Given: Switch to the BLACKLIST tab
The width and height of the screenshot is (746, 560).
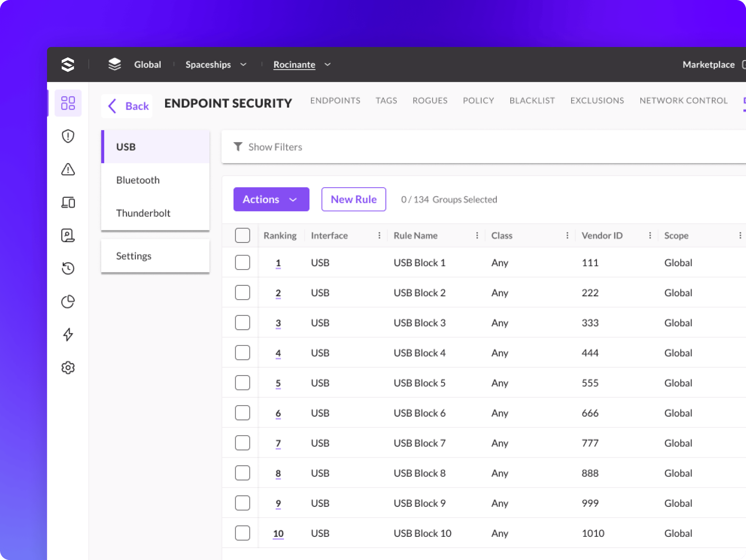Looking at the screenshot, I should pos(532,100).
